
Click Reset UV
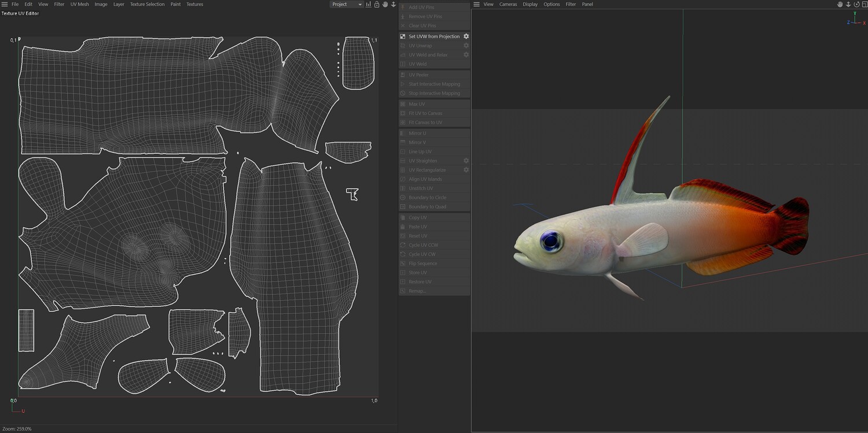point(434,236)
